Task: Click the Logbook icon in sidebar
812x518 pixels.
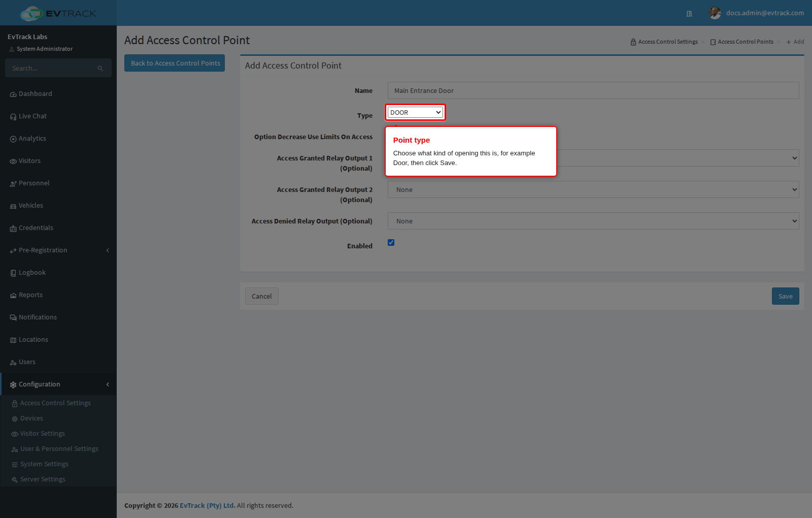Action: (13, 273)
